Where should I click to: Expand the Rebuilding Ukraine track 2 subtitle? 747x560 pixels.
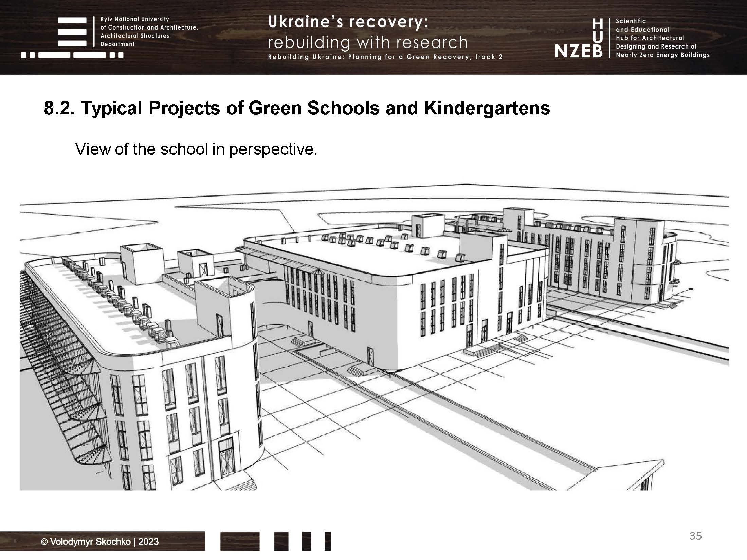(385, 58)
